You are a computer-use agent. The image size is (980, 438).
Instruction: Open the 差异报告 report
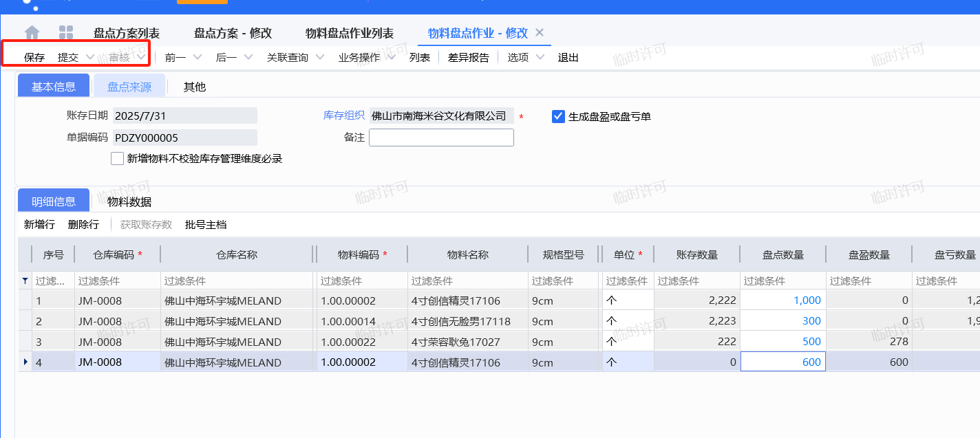[x=469, y=57]
